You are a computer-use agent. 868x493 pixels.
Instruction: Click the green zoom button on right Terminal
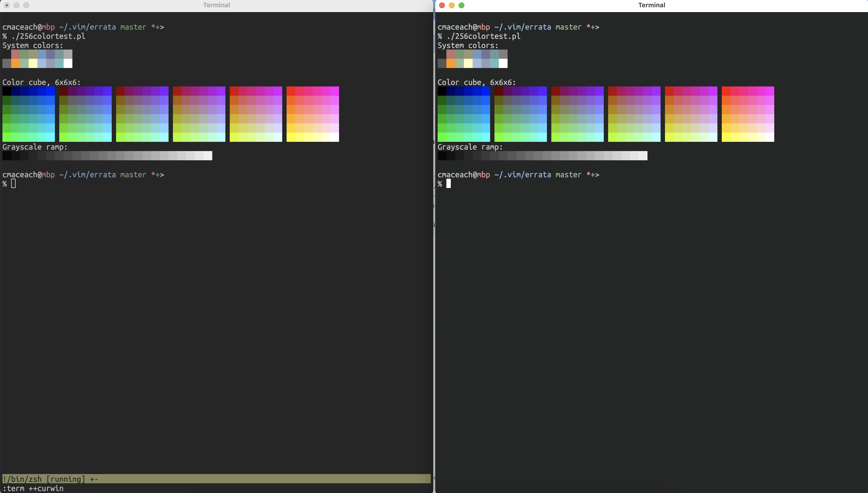(461, 5)
